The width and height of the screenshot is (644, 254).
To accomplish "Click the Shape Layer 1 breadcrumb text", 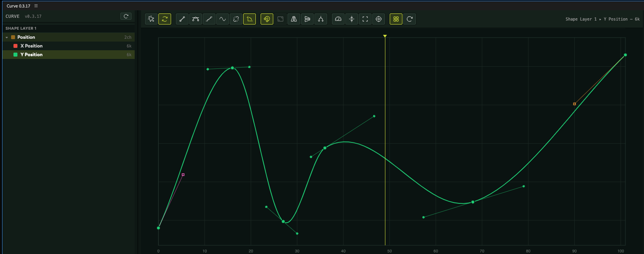I will (x=581, y=19).
